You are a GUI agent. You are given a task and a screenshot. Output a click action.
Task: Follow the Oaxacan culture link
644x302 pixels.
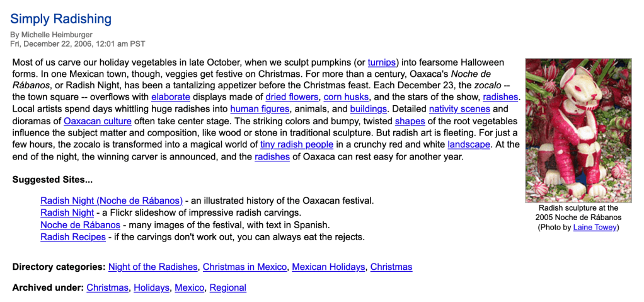[98, 121]
